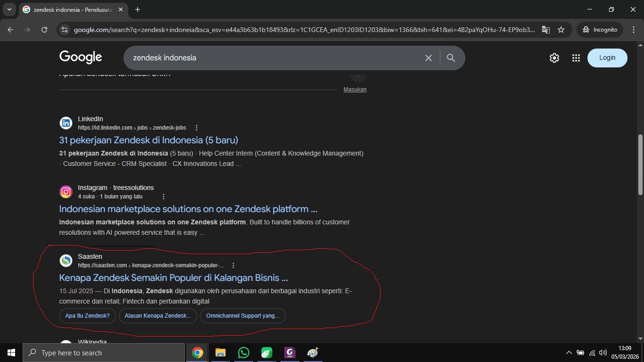Viewport: 644px width, 362px height.
Task: Reload the page
Action: click(x=44, y=30)
